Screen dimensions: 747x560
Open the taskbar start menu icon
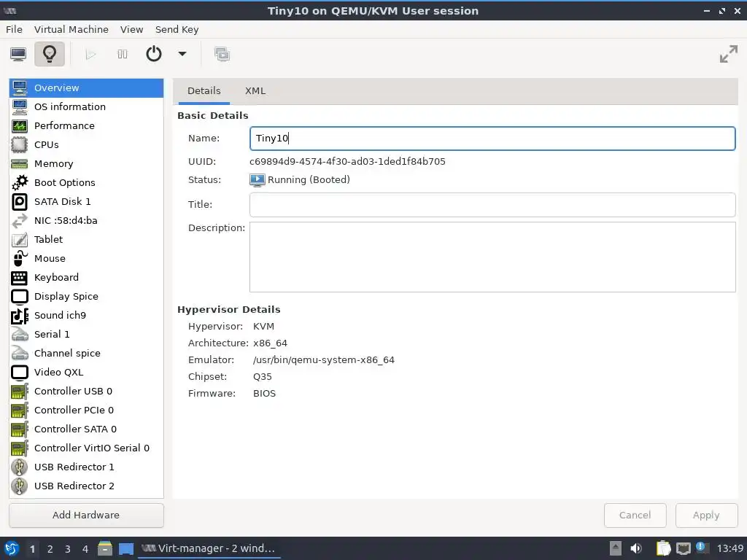coord(12,548)
